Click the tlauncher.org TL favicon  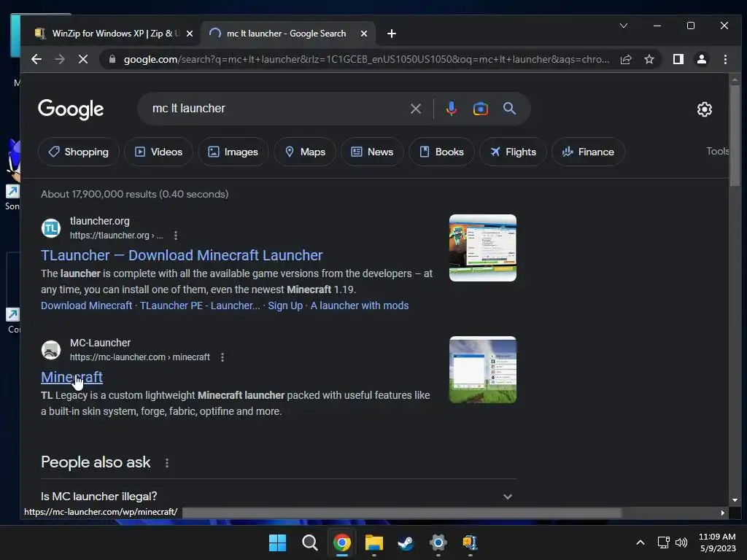51,228
